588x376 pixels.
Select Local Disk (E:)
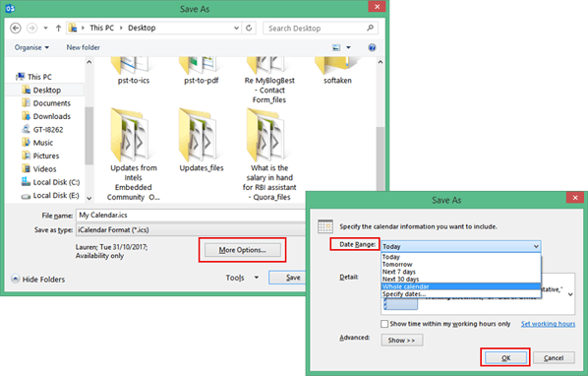click(50, 195)
